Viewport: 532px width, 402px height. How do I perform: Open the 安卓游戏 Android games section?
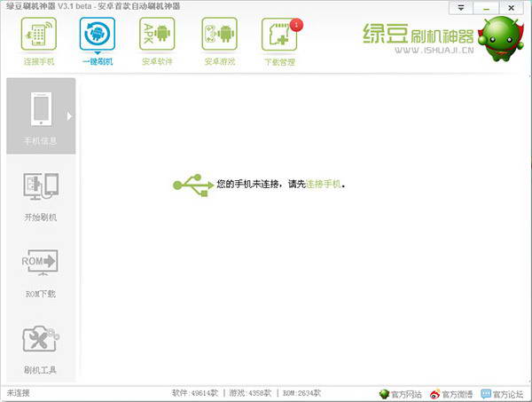coord(218,42)
